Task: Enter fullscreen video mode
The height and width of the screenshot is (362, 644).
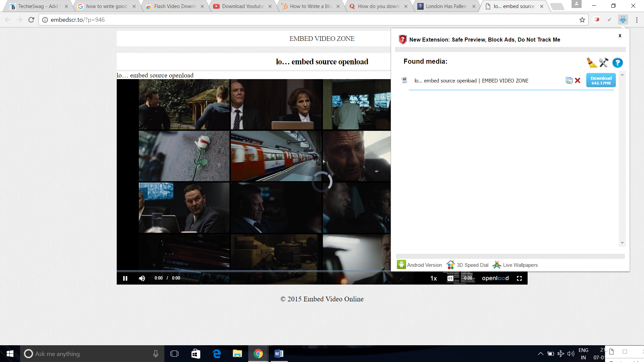Action: tap(519, 278)
